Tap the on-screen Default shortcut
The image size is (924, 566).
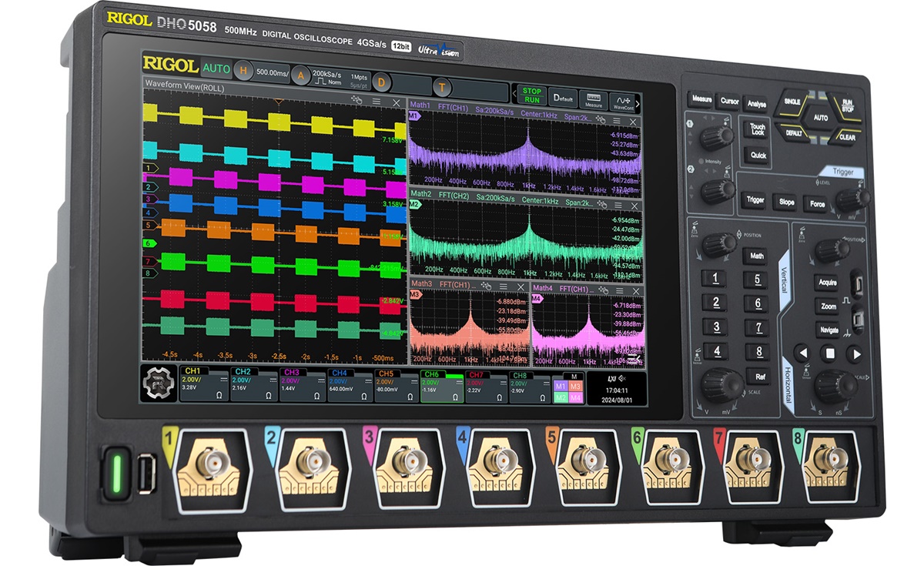pyautogui.click(x=564, y=99)
